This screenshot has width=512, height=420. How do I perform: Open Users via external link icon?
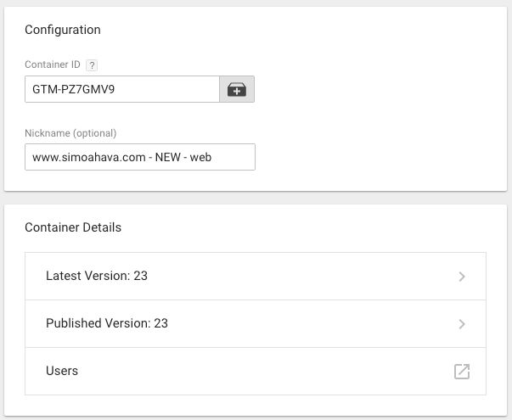pyautogui.click(x=462, y=372)
